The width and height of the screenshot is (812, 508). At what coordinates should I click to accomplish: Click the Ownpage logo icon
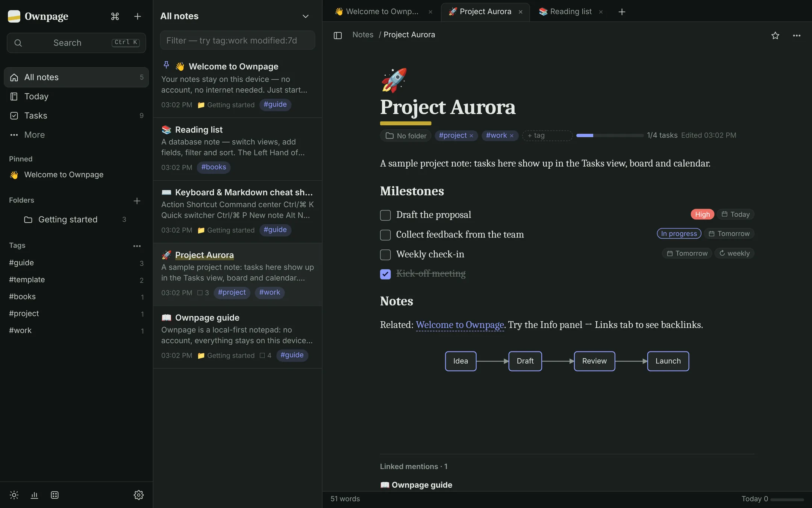click(x=14, y=16)
